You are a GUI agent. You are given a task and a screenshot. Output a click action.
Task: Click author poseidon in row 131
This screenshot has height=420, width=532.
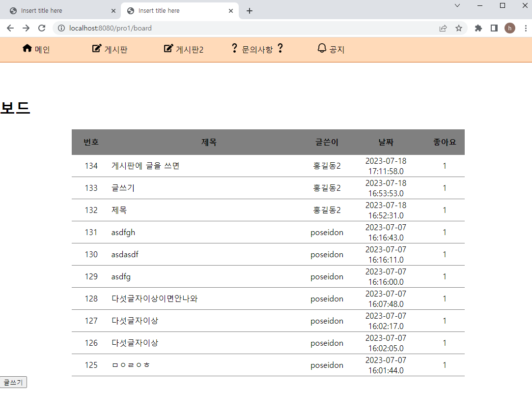pyautogui.click(x=327, y=232)
